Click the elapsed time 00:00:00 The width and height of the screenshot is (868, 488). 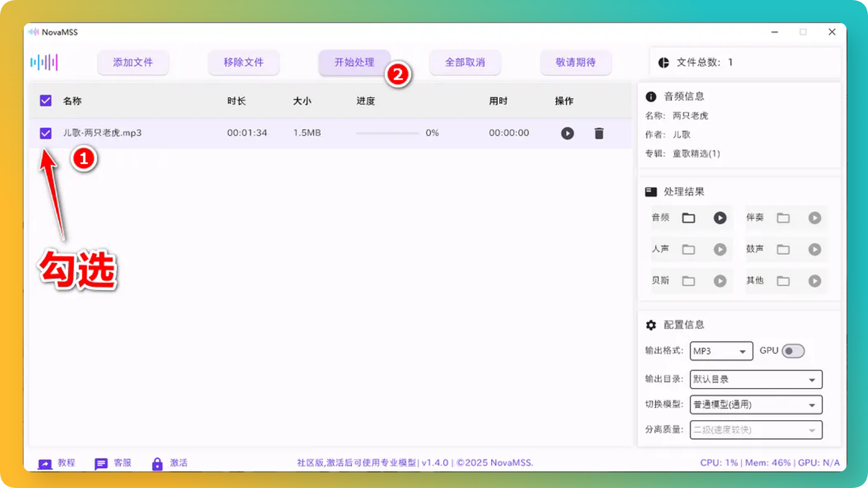509,133
